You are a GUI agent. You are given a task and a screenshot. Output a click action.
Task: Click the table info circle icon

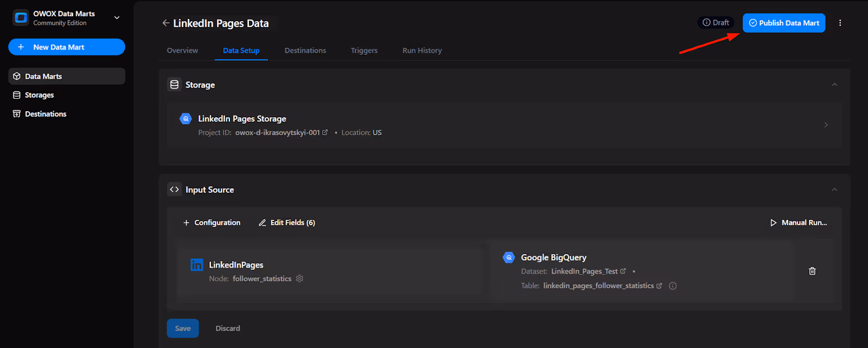[673, 286]
